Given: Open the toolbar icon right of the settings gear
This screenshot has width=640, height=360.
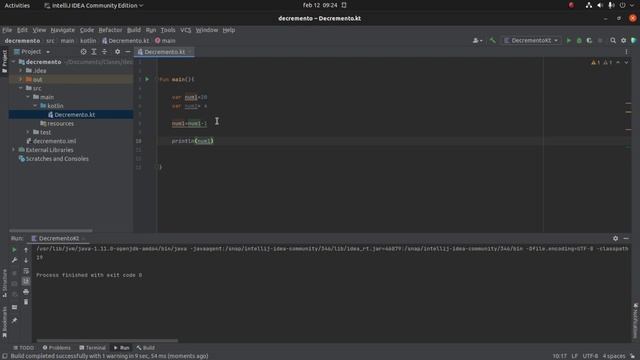Looking at the screenshot, I should [x=633, y=40].
